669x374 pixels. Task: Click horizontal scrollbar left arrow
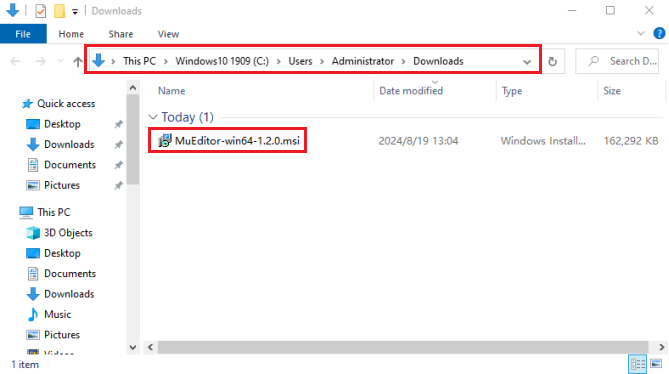point(150,347)
